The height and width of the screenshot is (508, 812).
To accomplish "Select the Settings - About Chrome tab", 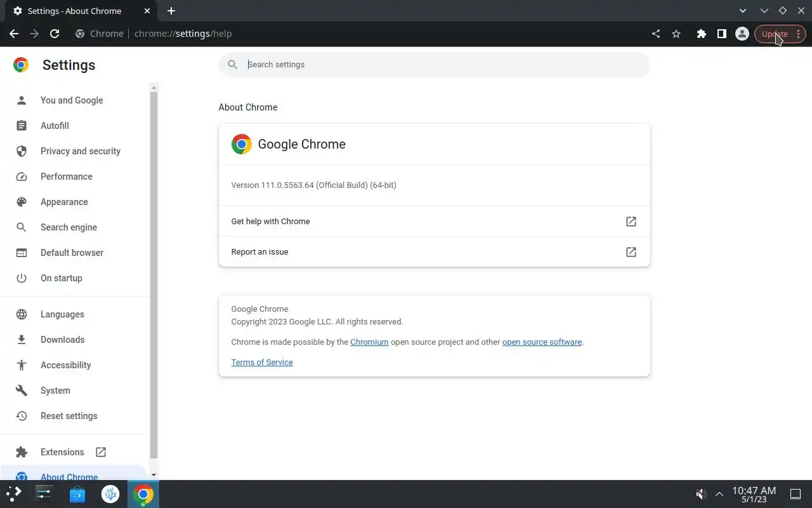I will tap(82, 11).
